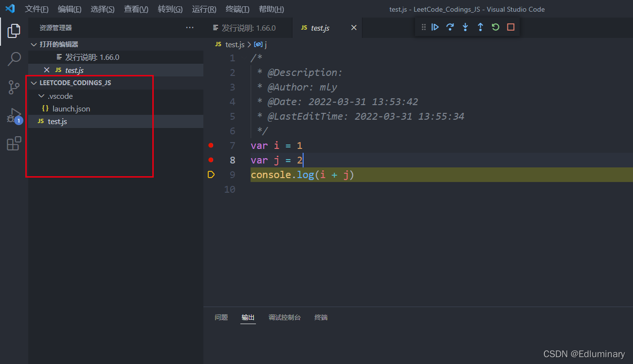633x364 pixels.
Task: Open the Explorer view in activity bar
Action: coord(14,31)
